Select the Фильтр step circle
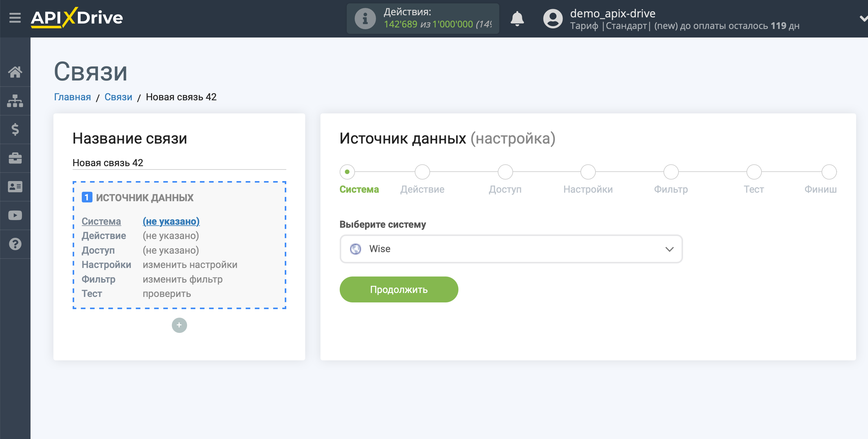Image resolution: width=868 pixels, height=439 pixels. (x=671, y=172)
